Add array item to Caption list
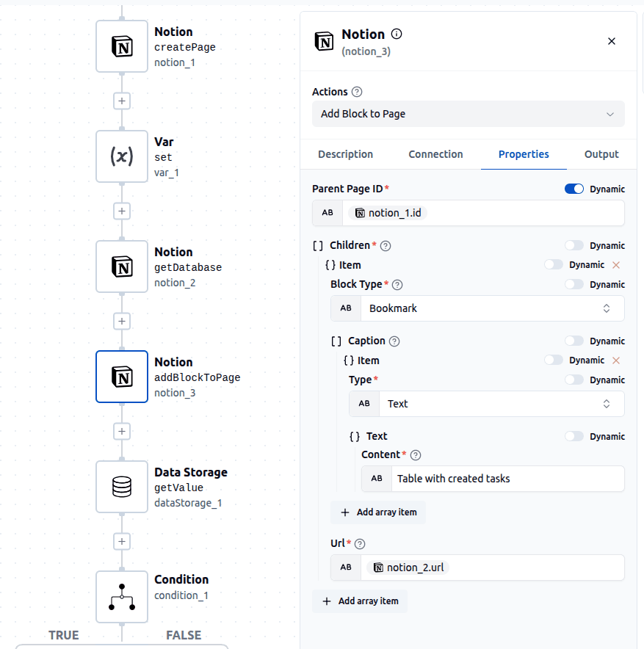This screenshot has height=649, width=644. click(378, 512)
